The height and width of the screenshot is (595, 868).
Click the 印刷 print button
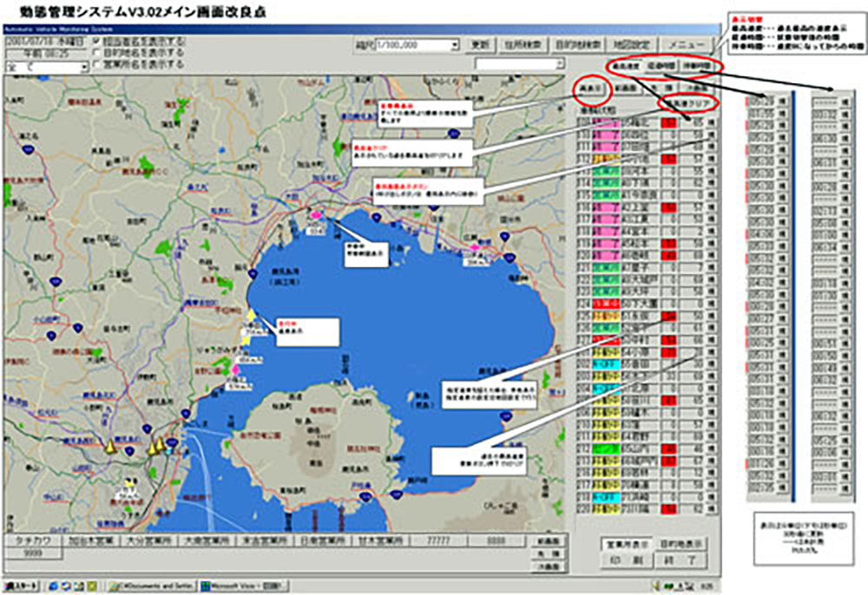(628, 560)
